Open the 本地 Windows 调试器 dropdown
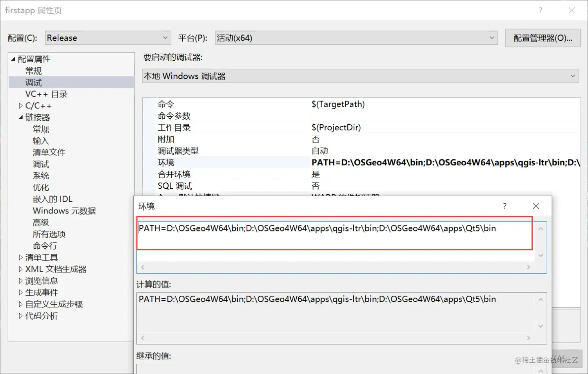The width and height of the screenshot is (588, 374). click(x=360, y=76)
